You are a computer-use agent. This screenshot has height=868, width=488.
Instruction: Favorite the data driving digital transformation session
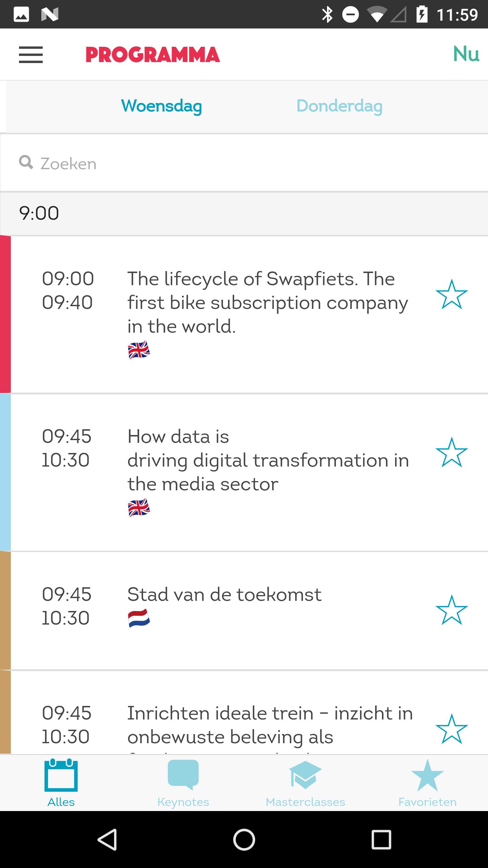tap(452, 452)
